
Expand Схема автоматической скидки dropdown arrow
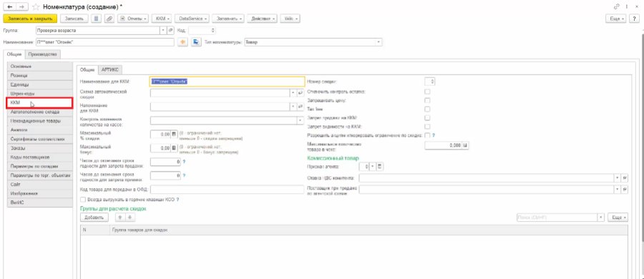click(x=293, y=93)
